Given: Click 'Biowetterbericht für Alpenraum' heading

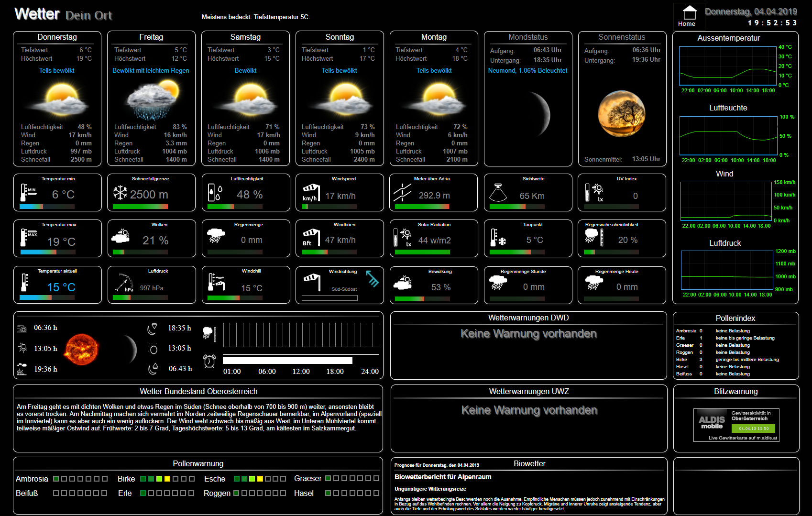Looking at the screenshot, I should pos(443,477).
